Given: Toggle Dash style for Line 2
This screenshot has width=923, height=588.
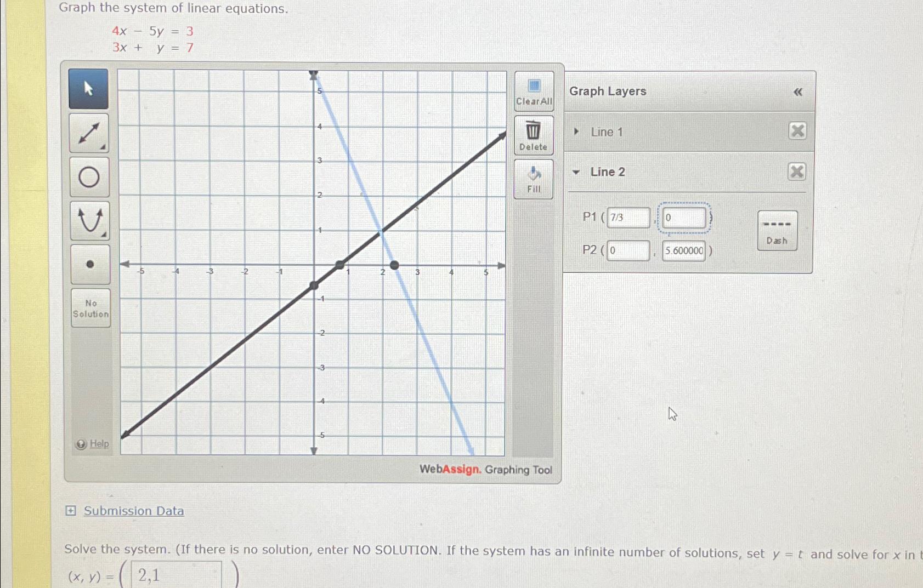Looking at the screenshot, I should (x=777, y=231).
